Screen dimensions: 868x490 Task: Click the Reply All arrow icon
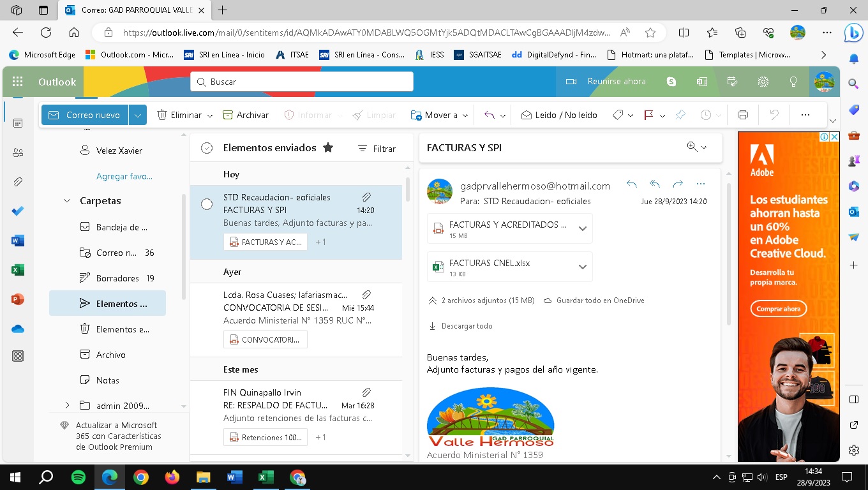(655, 184)
